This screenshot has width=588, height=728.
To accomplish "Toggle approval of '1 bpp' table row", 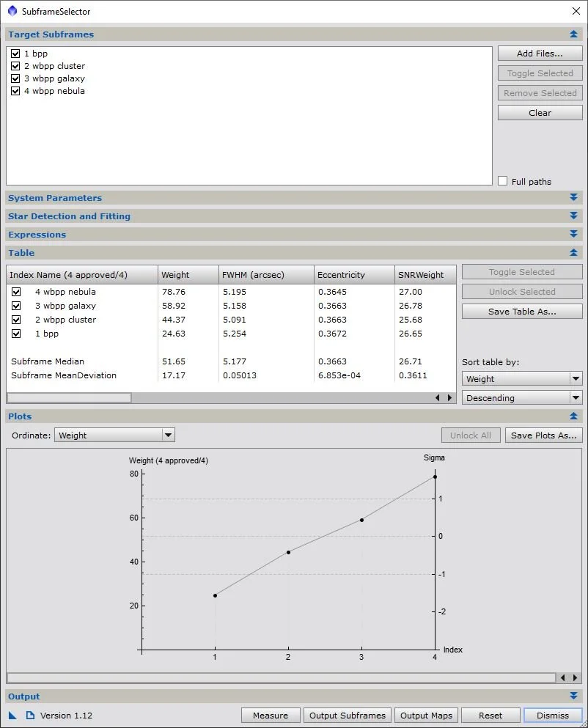I will (x=16, y=334).
